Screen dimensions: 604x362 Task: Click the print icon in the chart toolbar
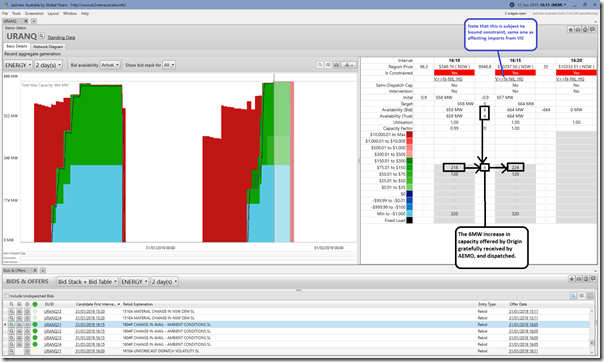pyautogui.click(x=337, y=65)
